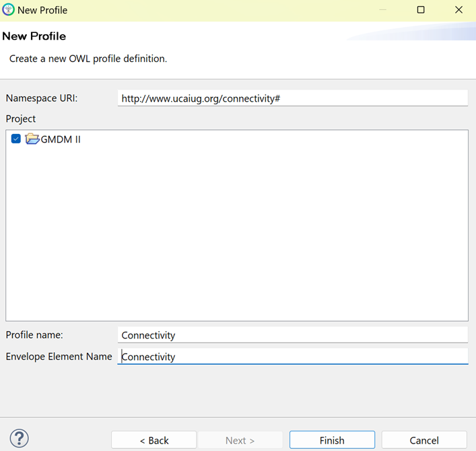
Task: Click into the Namespace URI field
Action: pyautogui.click(x=292, y=98)
